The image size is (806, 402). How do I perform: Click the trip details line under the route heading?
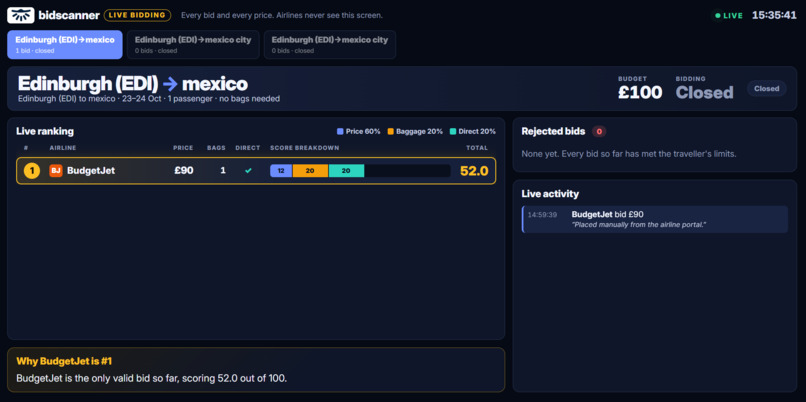(149, 99)
